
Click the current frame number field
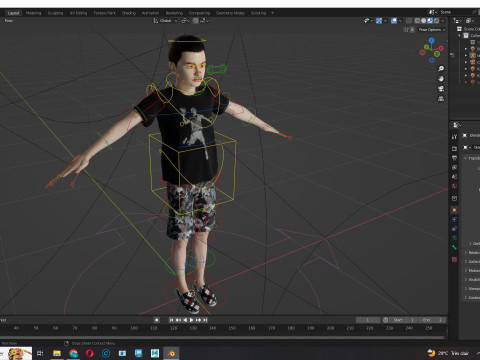pos(368,320)
